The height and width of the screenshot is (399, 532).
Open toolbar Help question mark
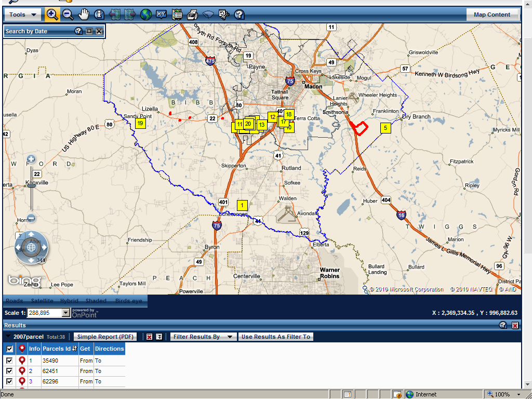[x=239, y=15]
